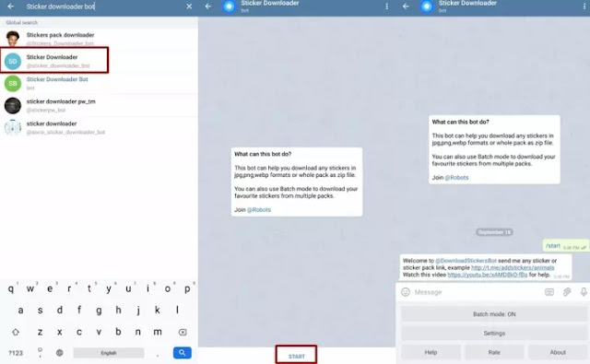Tap bot avatar in right chat header
This screenshot has width=590, height=364.
pyautogui.click(x=427, y=6)
